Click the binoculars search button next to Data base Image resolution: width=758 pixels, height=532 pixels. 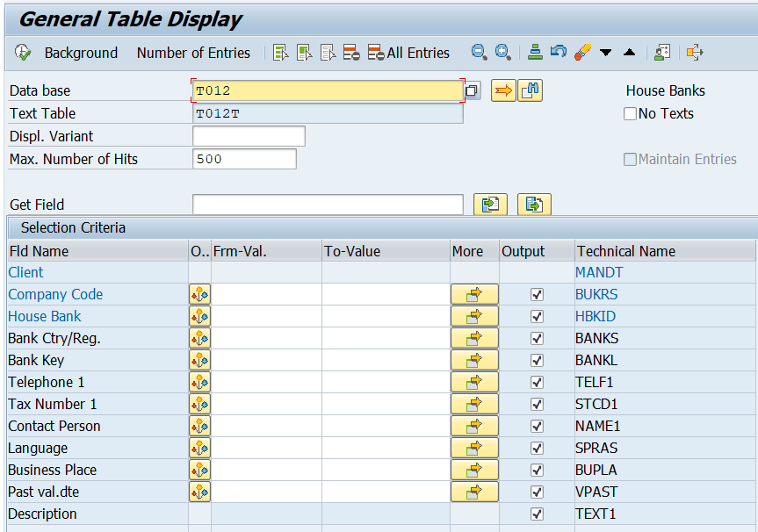pos(530,90)
